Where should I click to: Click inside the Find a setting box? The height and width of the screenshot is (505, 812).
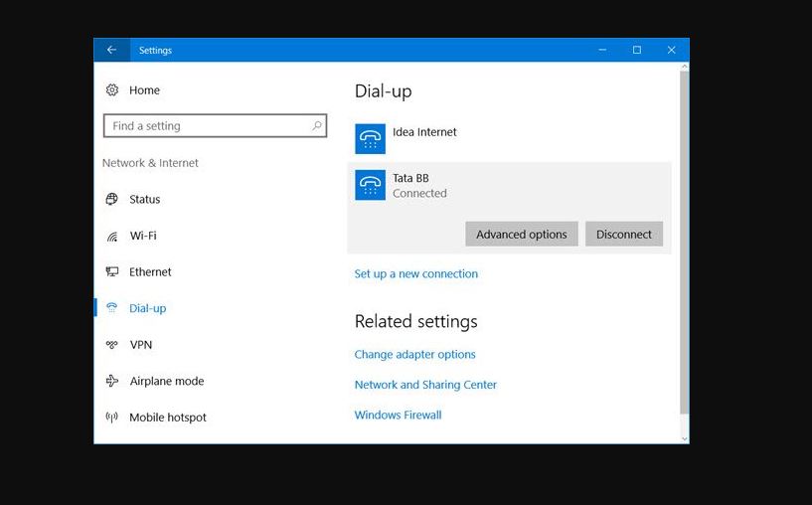pyautogui.click(x=215, y=126)
